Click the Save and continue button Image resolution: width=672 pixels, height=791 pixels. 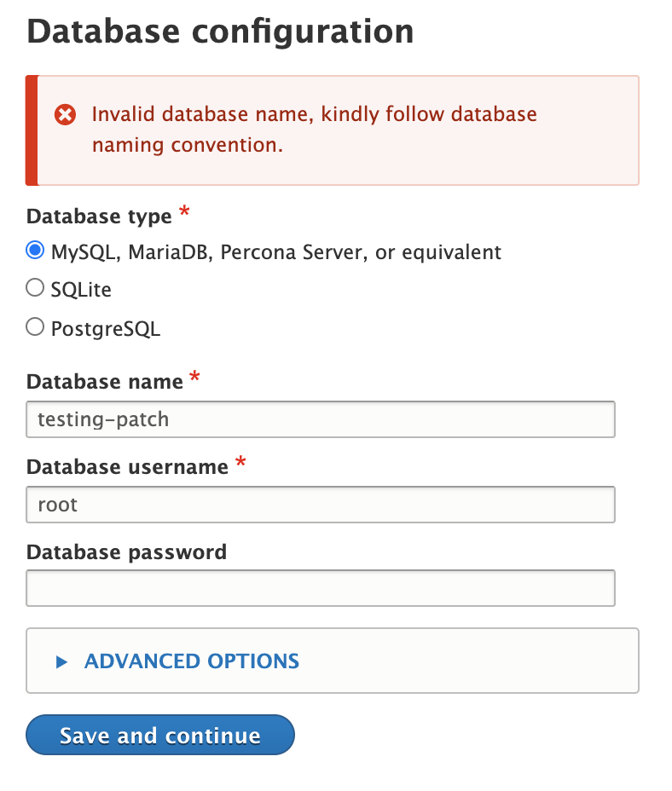click(x=160, y=735)
